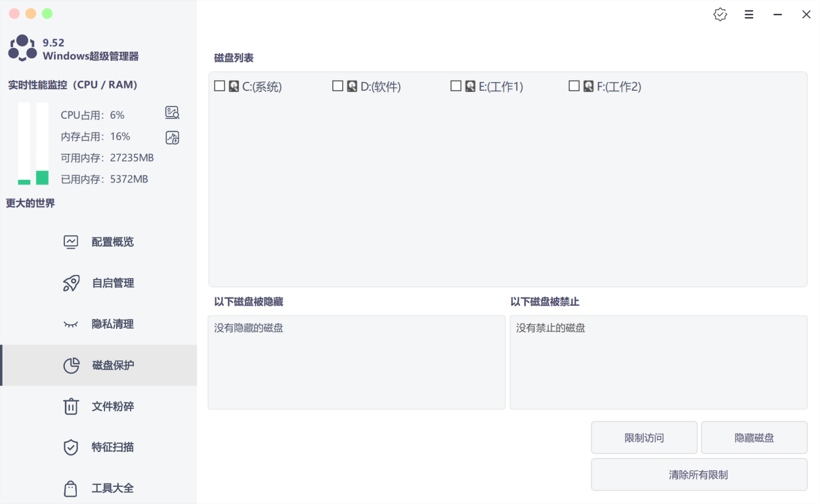Open the 工具大全 toolbox icon
Viewport: 820px width, 504px height.
tap(70, 488)
